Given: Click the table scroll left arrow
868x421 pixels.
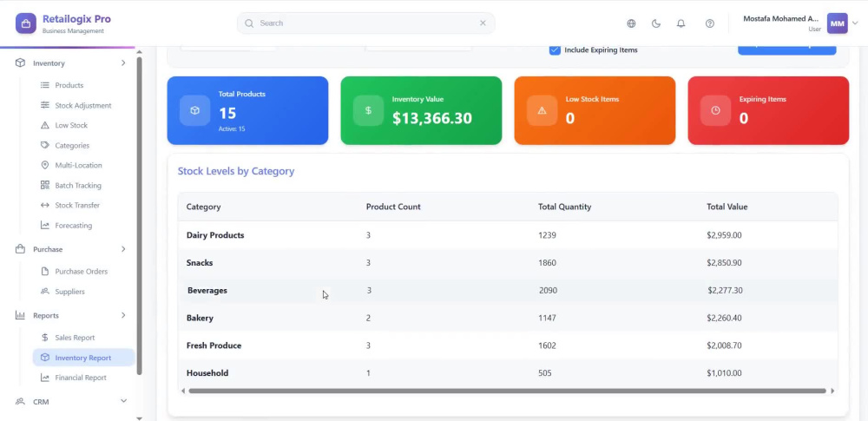Looking at the screenshot, I should (183, 391).
